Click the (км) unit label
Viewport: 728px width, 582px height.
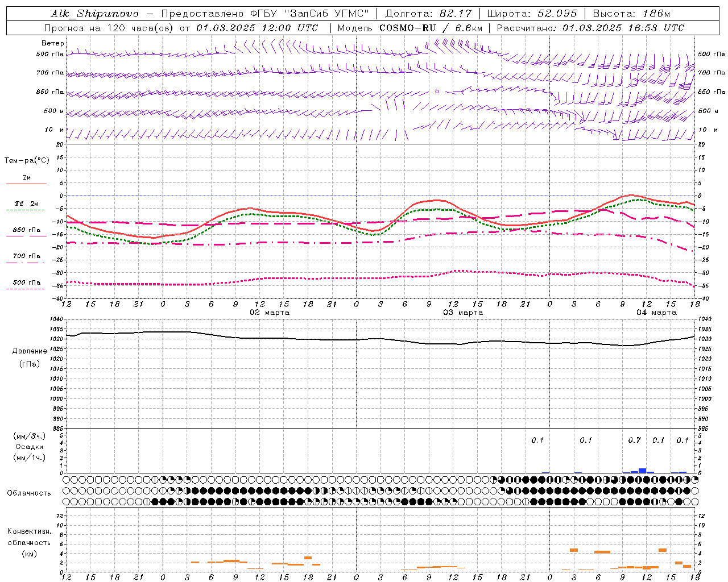coord(30,554)
